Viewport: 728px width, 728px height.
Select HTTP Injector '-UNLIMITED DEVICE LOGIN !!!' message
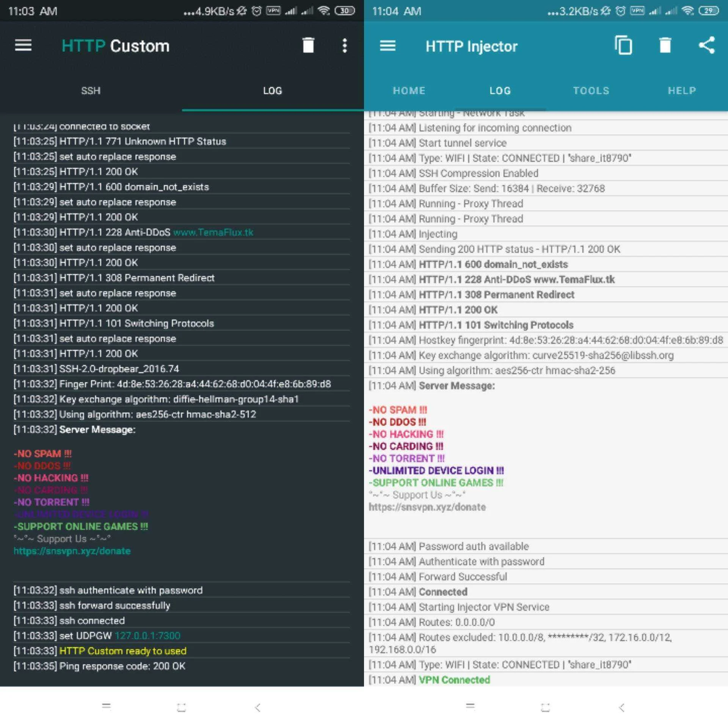[x=436, y=471]
